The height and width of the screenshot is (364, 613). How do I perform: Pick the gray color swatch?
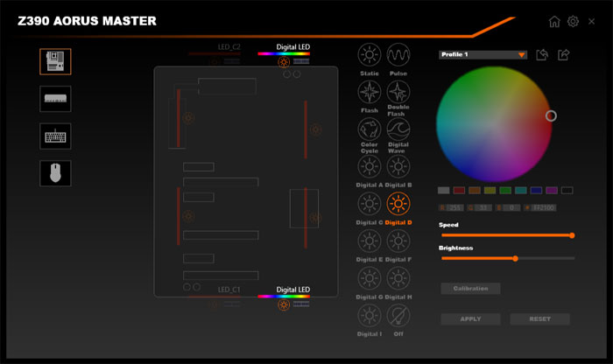click(x=443, y=190)
